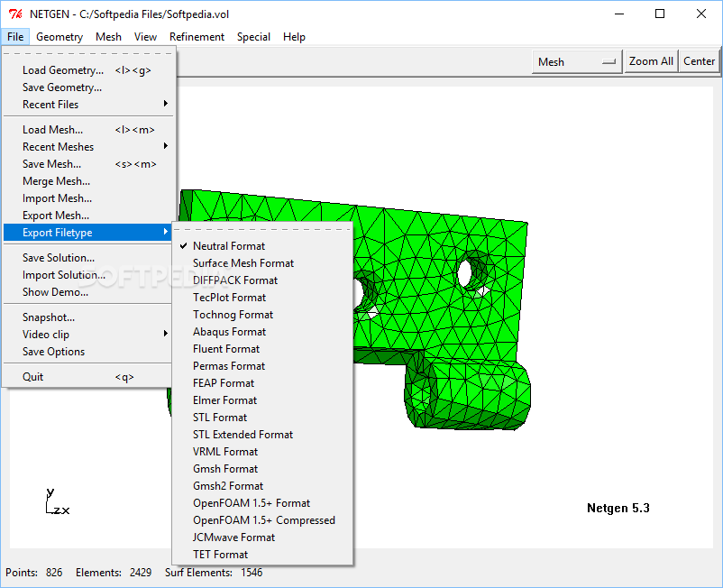Pick JCMwave Format entry

click(262, 537)
